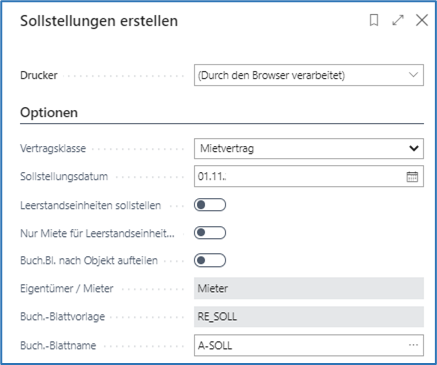Image resolution: width=437 pixels, height=365 pixels.
Task: Close the Sollstellungen erstellen dialog
Action: (x=422, y=20)
